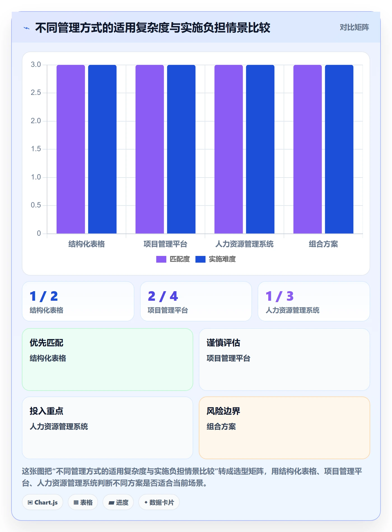Click the chart title 不同管理方式的适用复杂度与实施负担情景比较
The image size is (392, 532).
tap(153, 28)
